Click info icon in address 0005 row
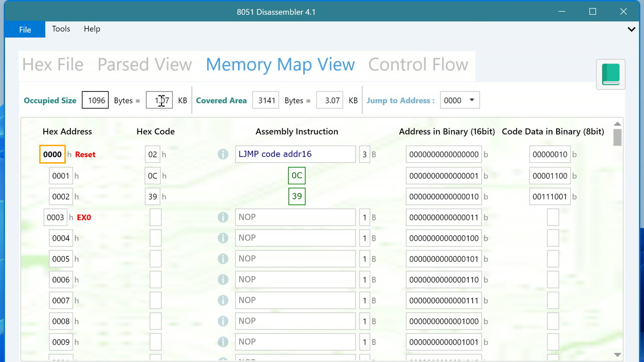The height and width of the screenshot is (362, 644). 223,259
